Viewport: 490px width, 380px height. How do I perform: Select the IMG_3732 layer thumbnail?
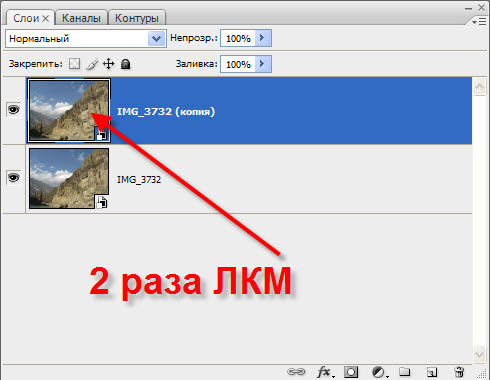coord(69,178)
